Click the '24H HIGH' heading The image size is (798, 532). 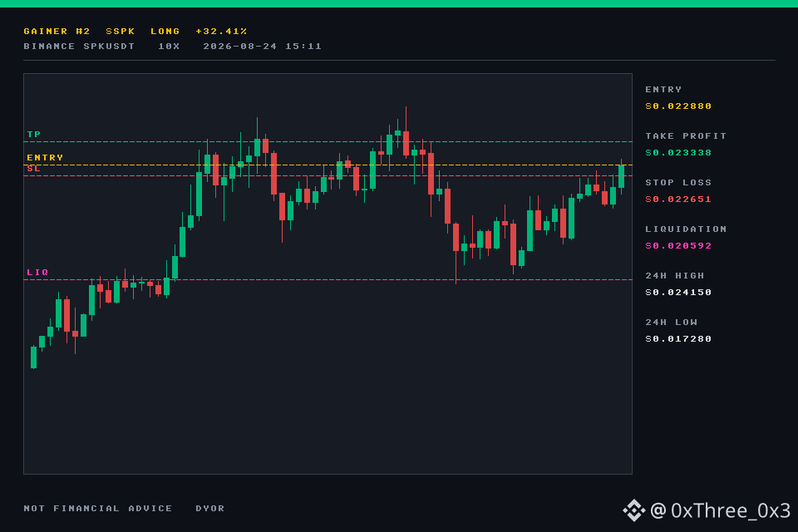pyautogui.click(x=674, y=276)
